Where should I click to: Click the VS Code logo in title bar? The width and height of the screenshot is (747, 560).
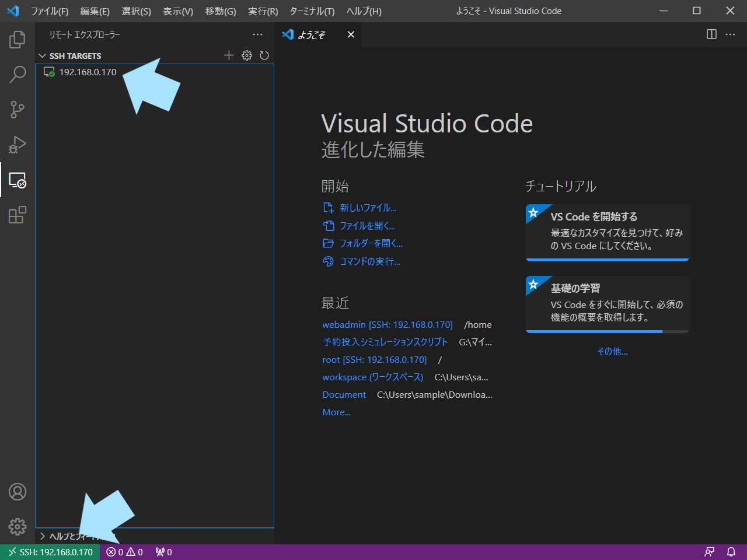coord(13,10)
